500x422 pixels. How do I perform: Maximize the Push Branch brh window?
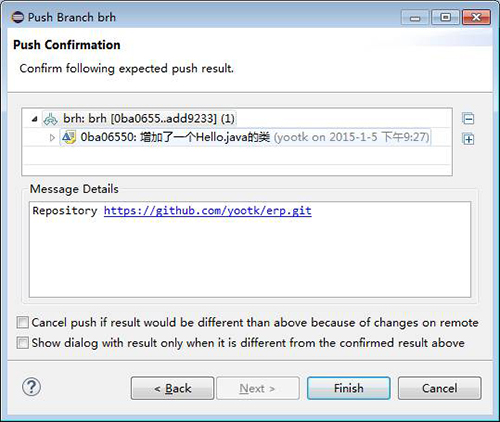[x=446, y=17]
